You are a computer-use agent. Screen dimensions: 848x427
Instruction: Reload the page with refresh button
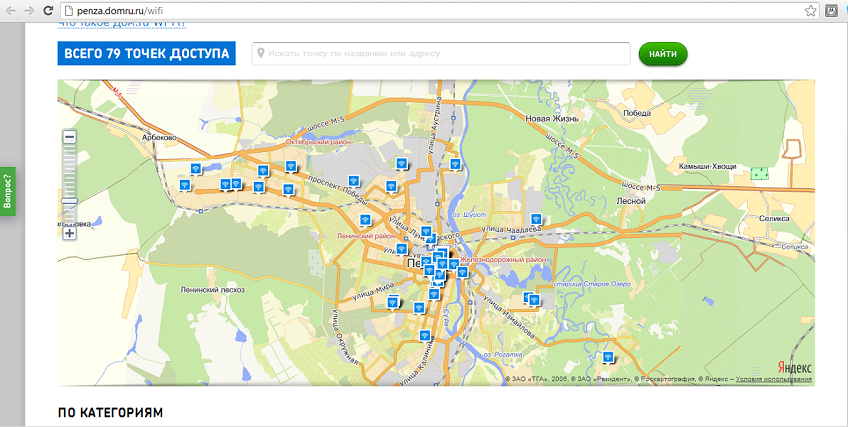click(x=47, y=10)
